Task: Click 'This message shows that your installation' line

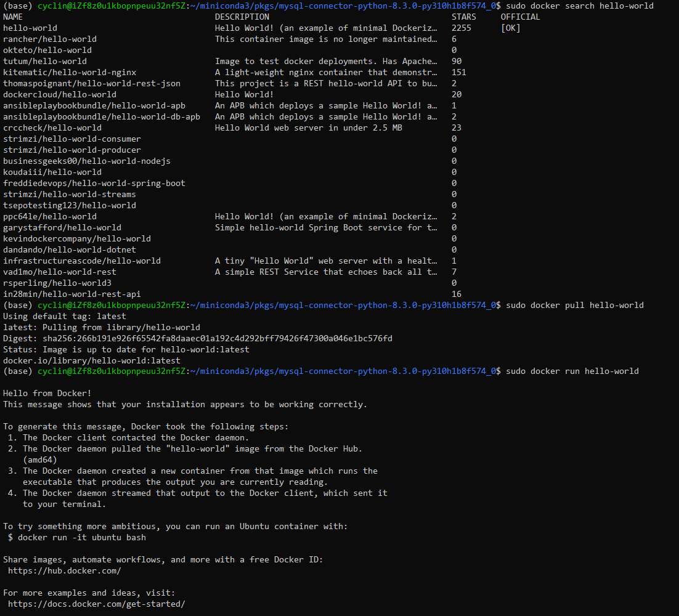Action: (x=185, y=404)
